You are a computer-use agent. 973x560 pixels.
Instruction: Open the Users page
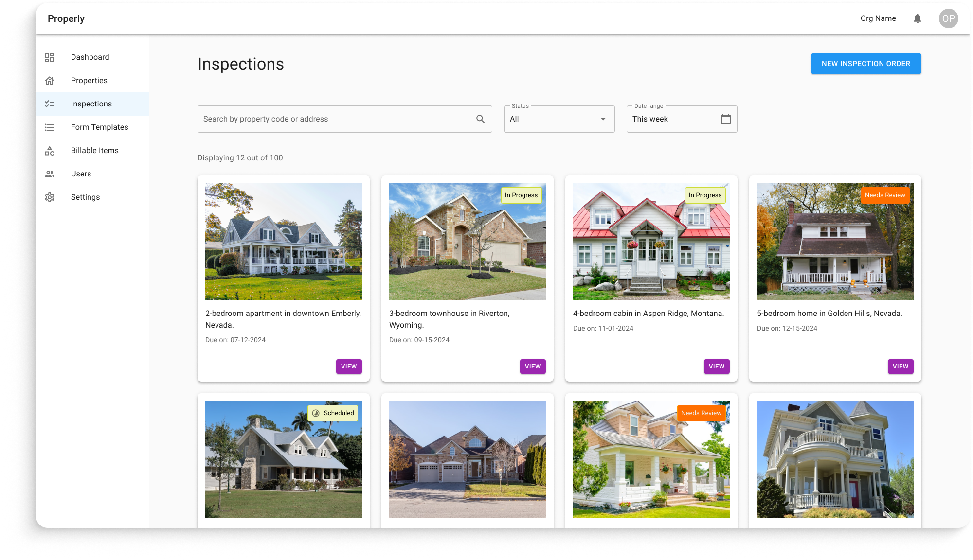coord(92,174)
